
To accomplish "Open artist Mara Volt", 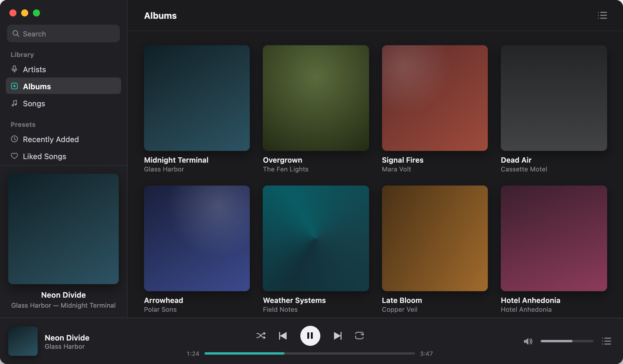I will click(396, 169).
